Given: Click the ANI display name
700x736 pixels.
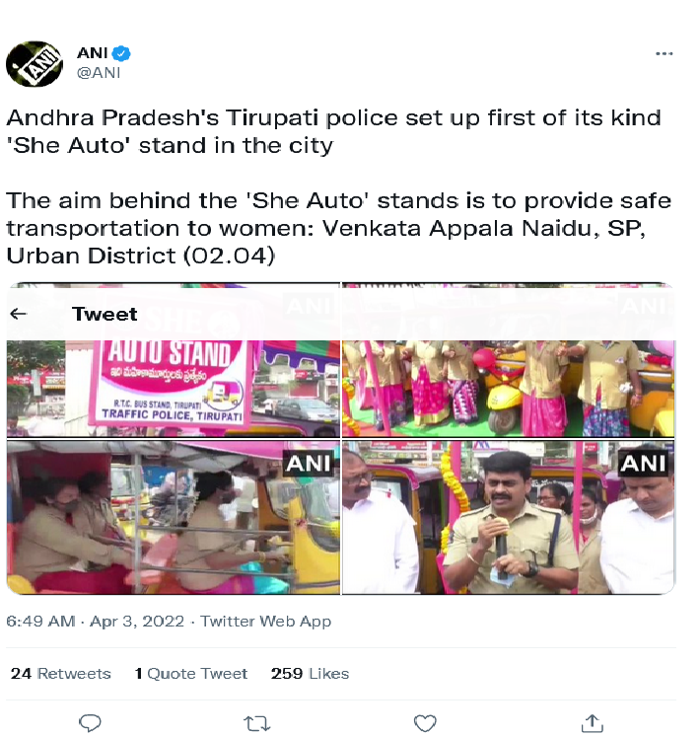Looking at the screenshot, I should [93, 53].
